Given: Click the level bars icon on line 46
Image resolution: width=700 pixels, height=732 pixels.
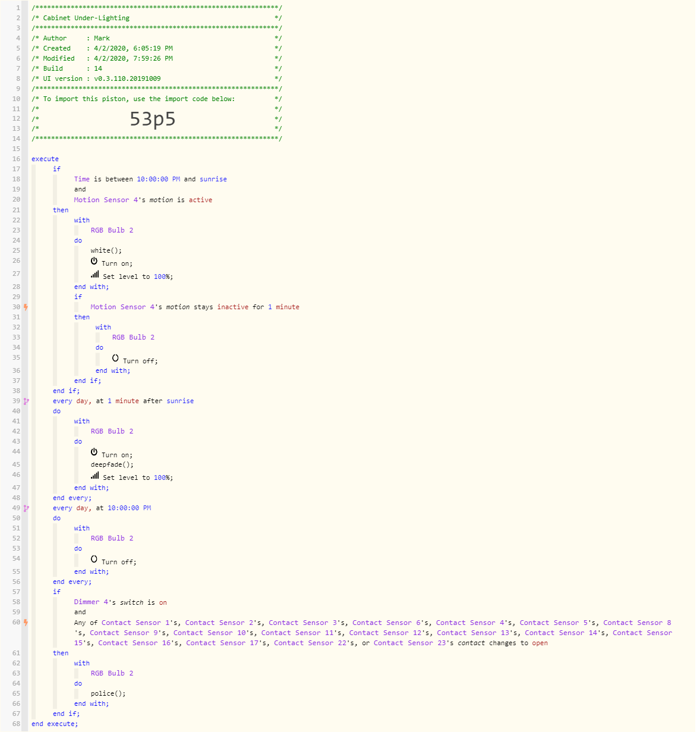Looking at the screenshot, I should coord(94,475).
